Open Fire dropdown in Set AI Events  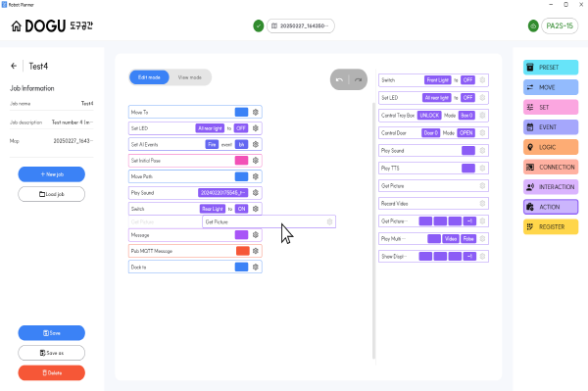(212, 144)
